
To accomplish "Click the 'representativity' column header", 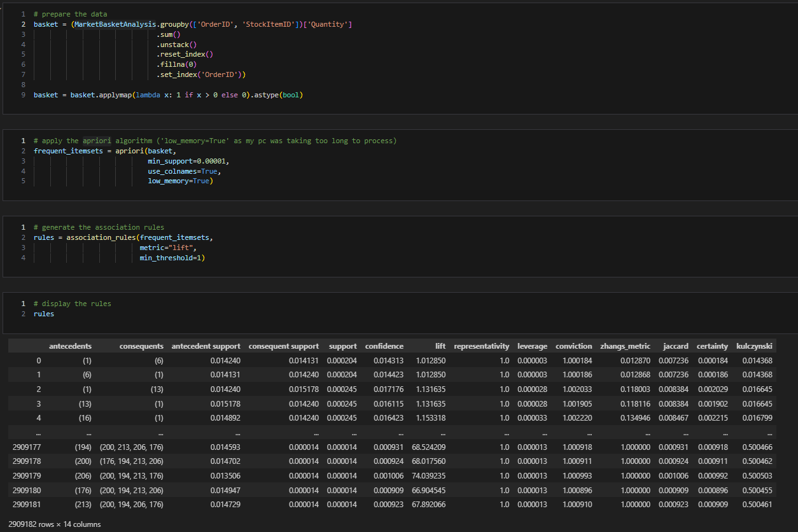I will (482, 346).
